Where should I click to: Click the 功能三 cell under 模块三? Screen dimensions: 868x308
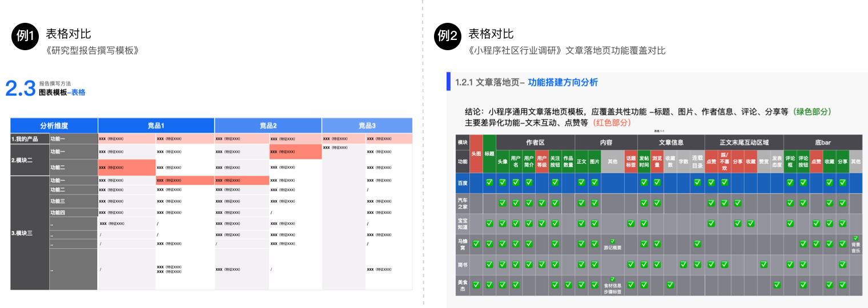(x=74, y=201)
